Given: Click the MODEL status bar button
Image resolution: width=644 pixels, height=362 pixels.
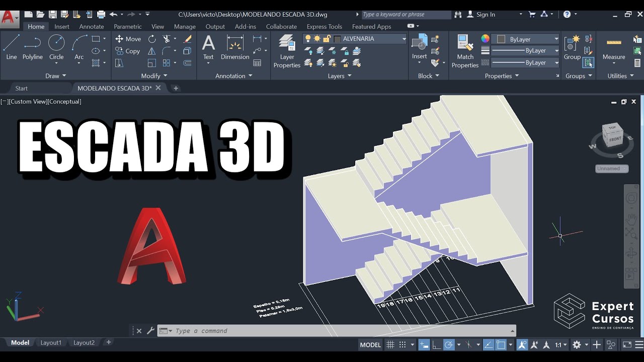Looking at the screenshot, I should tap(370, 345).
